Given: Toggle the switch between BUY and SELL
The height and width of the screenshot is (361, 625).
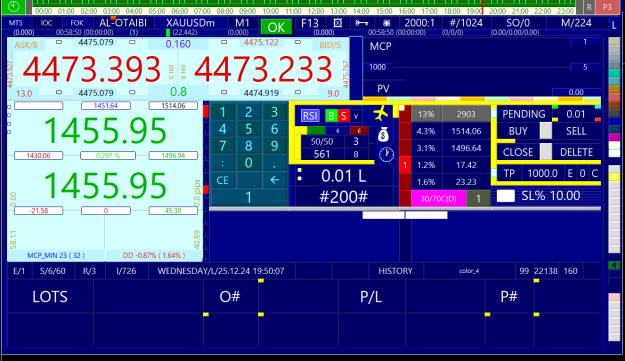Looking at the screenshot, I should point(546,131).
